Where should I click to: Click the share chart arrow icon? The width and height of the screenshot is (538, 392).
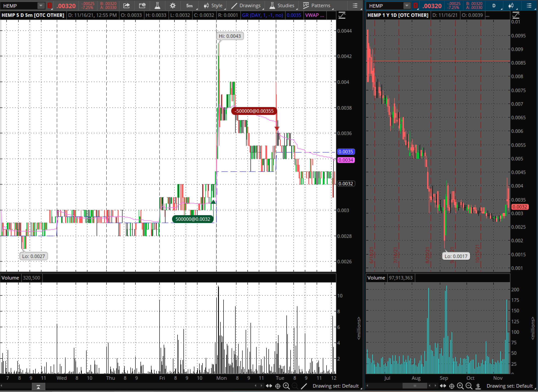click(x=127, y=5)
